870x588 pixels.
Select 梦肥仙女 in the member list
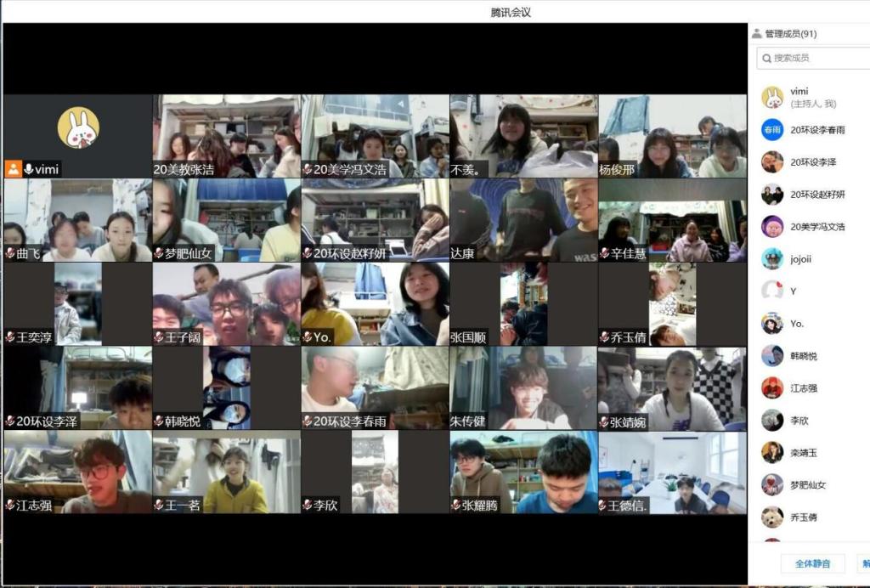click(807, 485)
